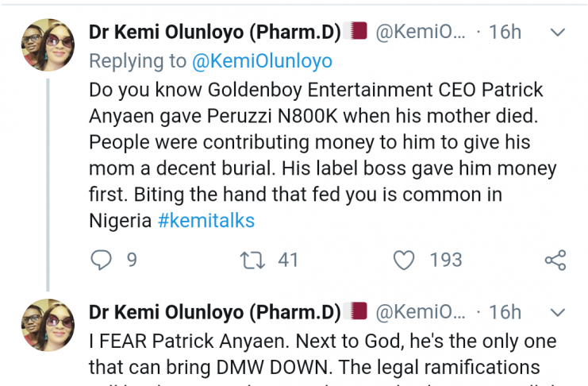Tap the Qatar flag emoji in first tweet
Viewport: 588px width, 386px height.
359,32
